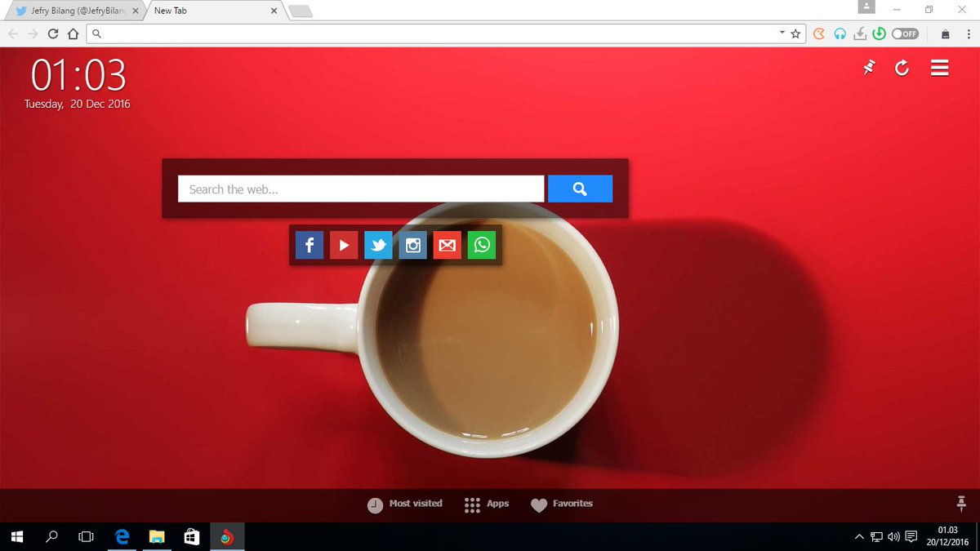Open the browser three-dot menu
Screen dimensions: 980x551
coord(968,33)
